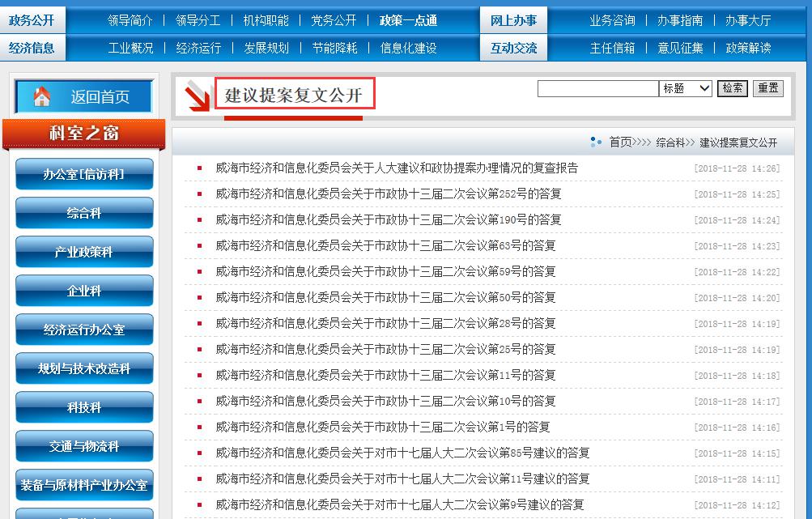Screen dimensions: 812x519
Task: Open the 交通与物流科 sidebar button
Action: [x=84, y=446]
